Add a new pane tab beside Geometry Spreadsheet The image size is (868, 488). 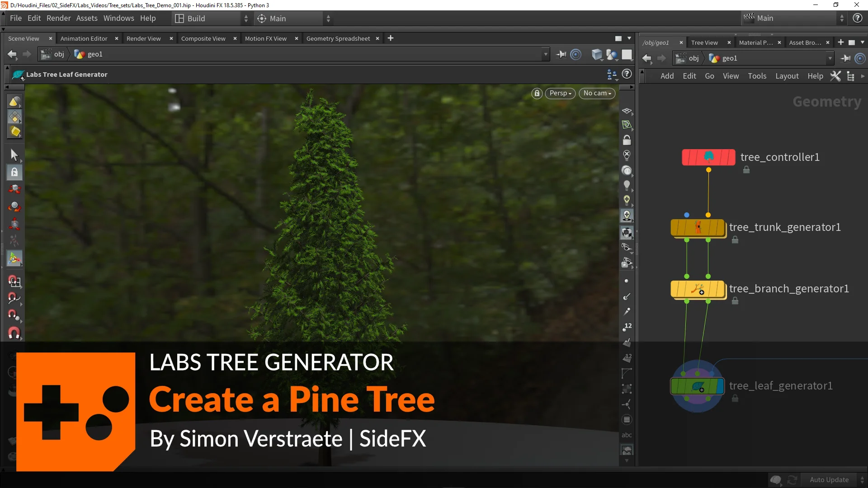[x=391, y=38]
